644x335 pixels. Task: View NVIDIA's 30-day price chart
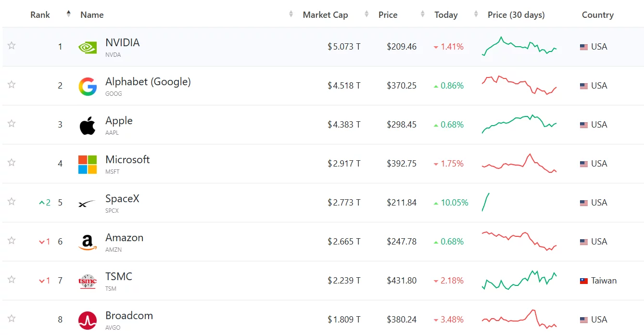click(x=519, y=46)
